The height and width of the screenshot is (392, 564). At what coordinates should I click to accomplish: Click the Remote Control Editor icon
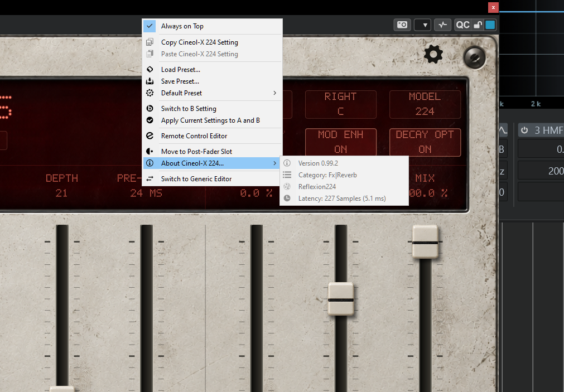pos(150,136)
